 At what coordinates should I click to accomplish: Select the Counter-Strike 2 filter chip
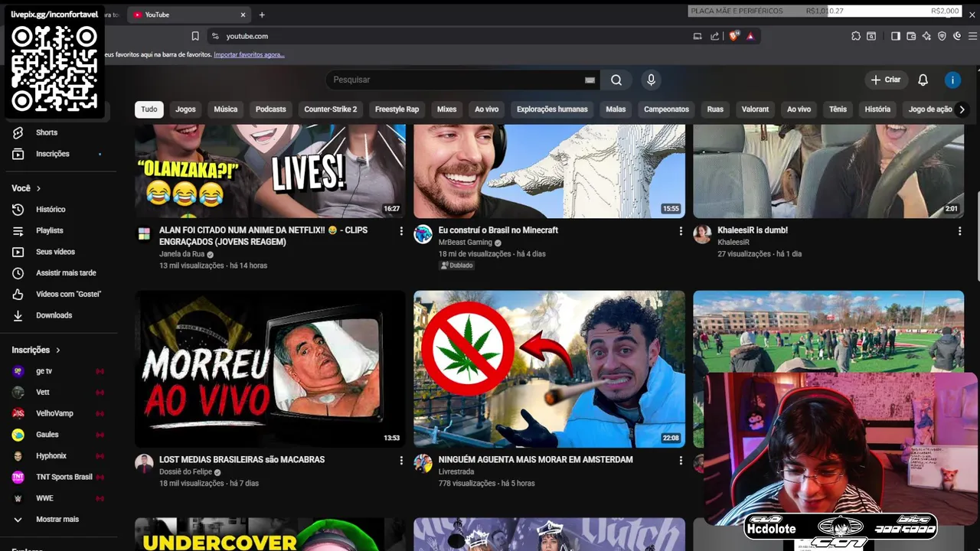(331, 109)
